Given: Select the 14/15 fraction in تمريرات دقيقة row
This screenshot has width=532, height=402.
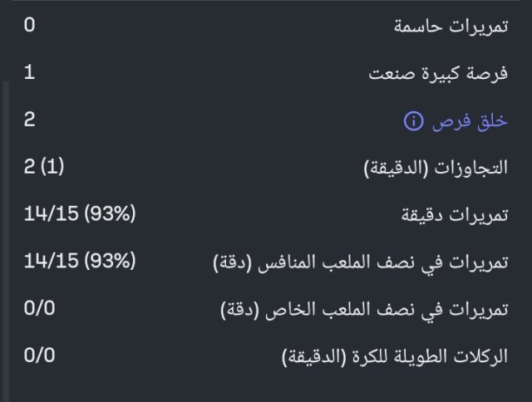Looking at the screenshot, I should 52,214.
